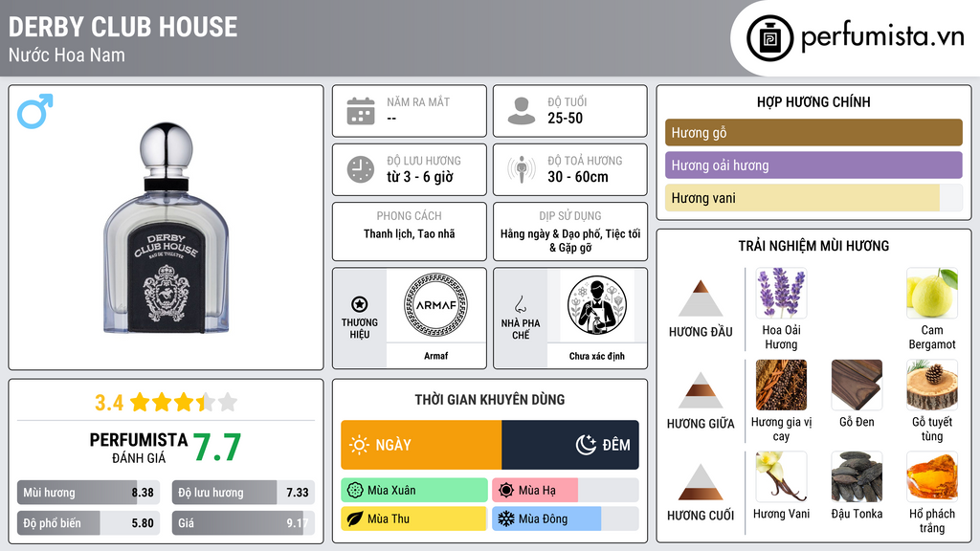Click the Armaf brand logo
The height and width of the screenshot is (551, 980).
[435, 305]
